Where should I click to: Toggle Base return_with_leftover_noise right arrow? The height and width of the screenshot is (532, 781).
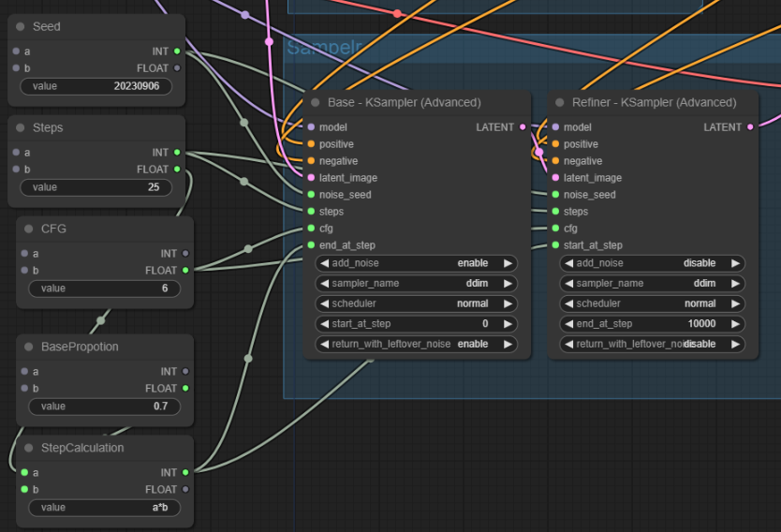tap(508, 344)
